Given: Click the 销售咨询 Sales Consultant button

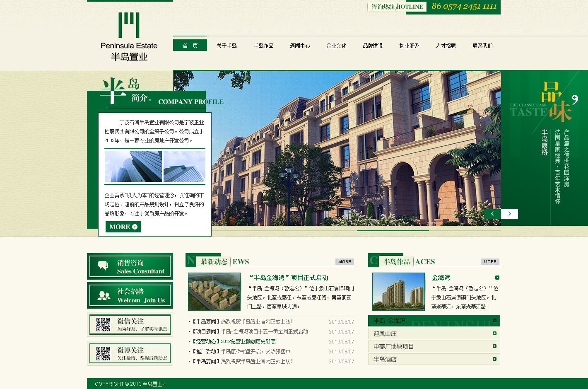Looking at the screenshot, I should pyautogui.click(x=130, y=266).
